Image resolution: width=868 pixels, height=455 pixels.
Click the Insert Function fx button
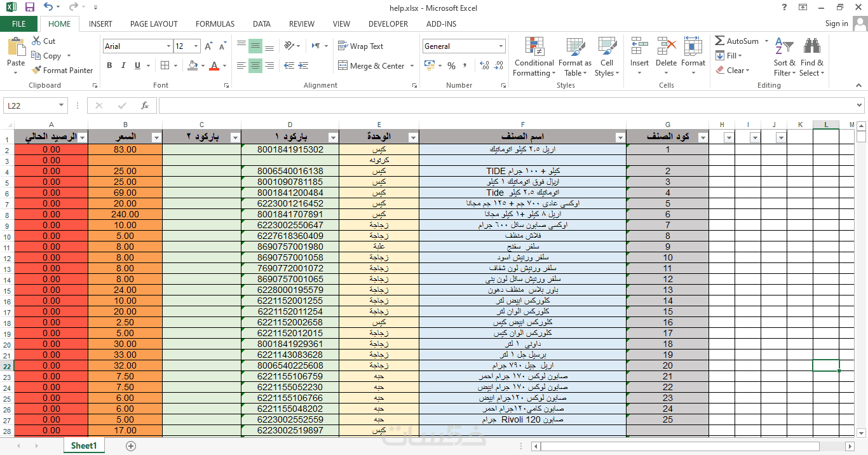[145, 106]
